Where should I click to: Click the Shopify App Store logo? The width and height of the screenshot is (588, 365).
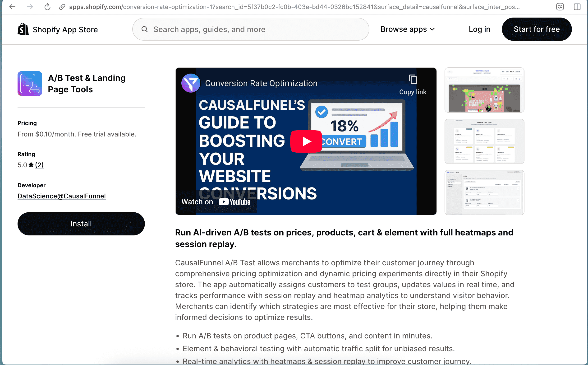pos(58,29)
